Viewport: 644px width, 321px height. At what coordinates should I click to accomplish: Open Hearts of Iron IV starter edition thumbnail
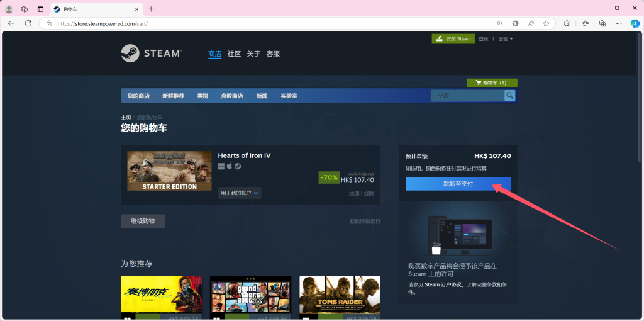(170, 171)
